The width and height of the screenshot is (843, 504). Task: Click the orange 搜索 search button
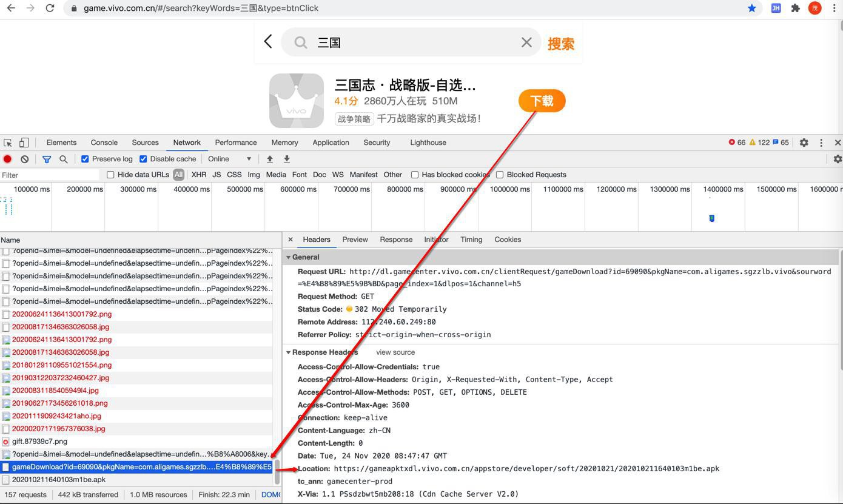pyautogui.click(x=561, y=44)
